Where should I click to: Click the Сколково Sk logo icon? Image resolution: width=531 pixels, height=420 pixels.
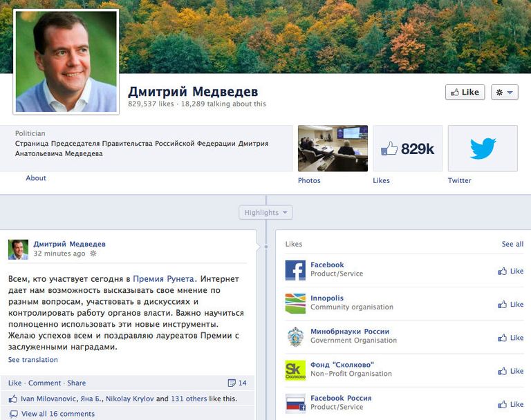point(295,370)
